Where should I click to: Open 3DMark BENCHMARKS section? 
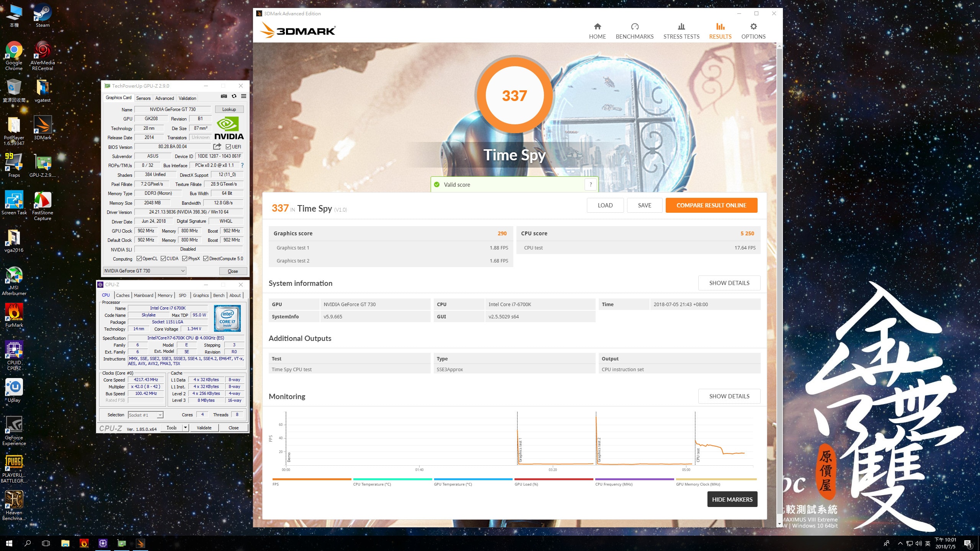(x=635, y=31)
